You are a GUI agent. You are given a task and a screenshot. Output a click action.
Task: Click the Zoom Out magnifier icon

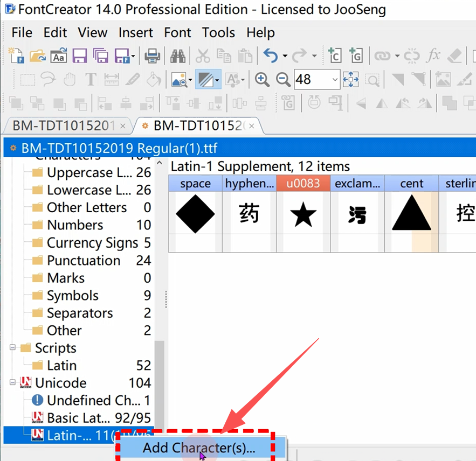pyautogui.click(x=283, y=80)
